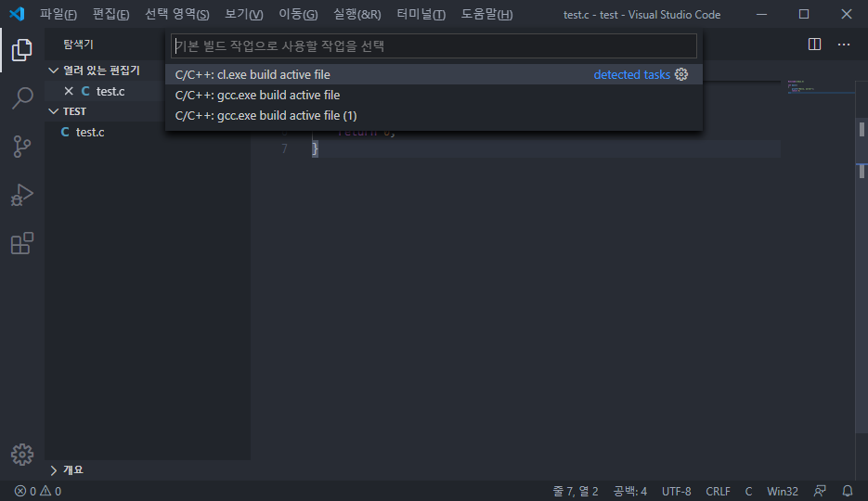Click Win32 configuration in status bar
The width and height of the screenshot is (868, 501).
tap(783, 491)
